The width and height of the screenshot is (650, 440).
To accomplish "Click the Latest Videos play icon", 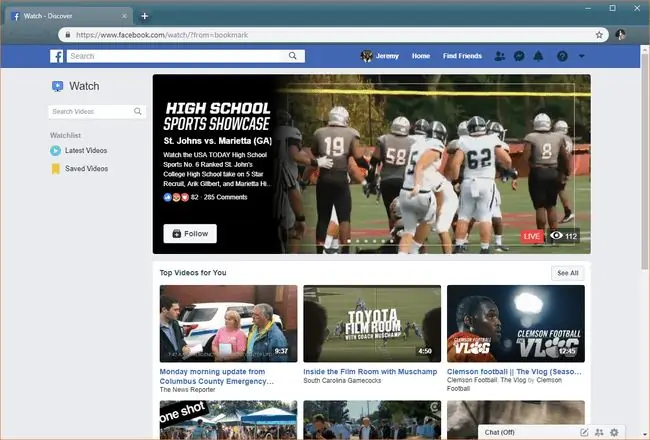I will click(55, 151).
